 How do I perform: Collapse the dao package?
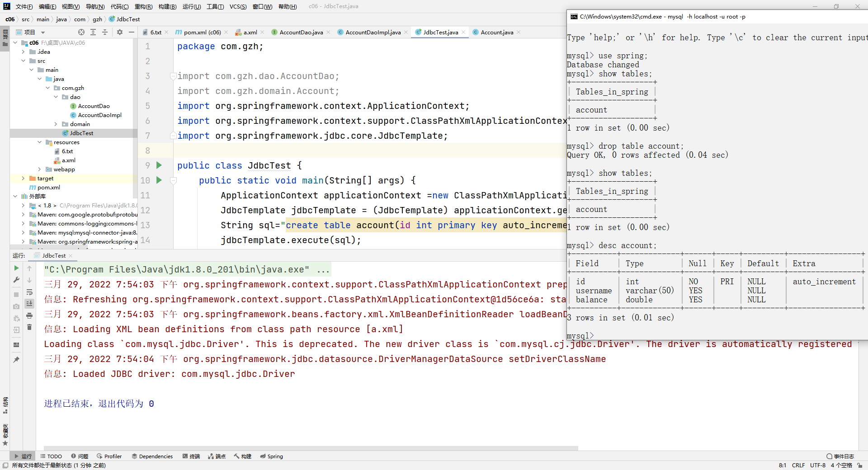pyautogui.click(x=56, y=97)
